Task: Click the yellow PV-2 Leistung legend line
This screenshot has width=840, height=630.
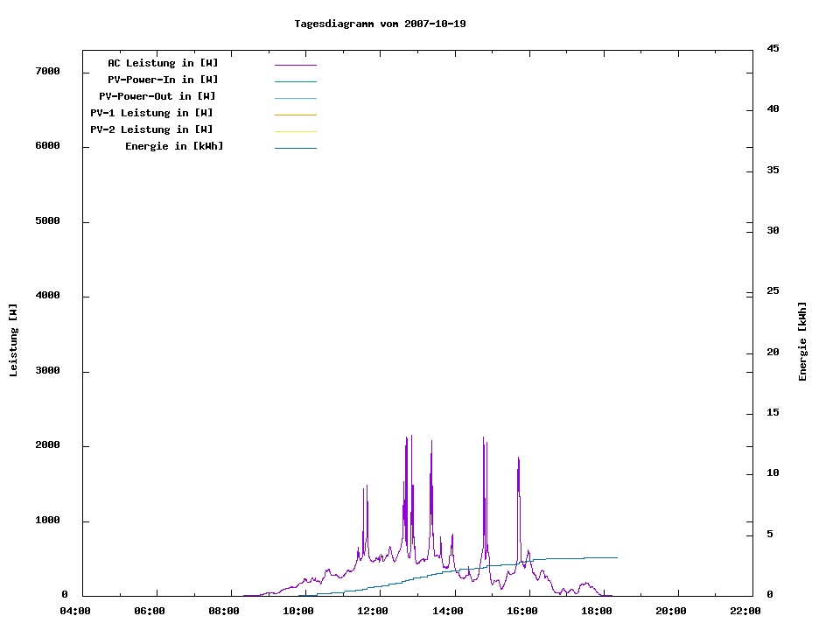Action: point(295,131)
